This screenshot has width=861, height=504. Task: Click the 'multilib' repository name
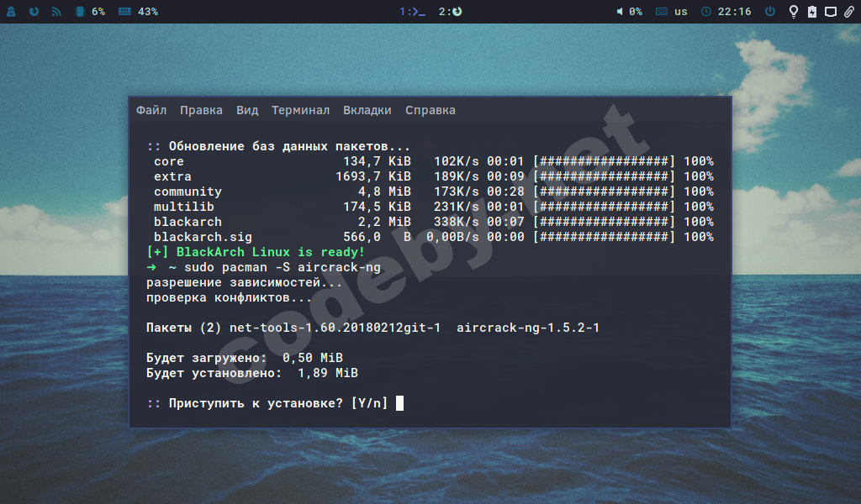(184, 207)
